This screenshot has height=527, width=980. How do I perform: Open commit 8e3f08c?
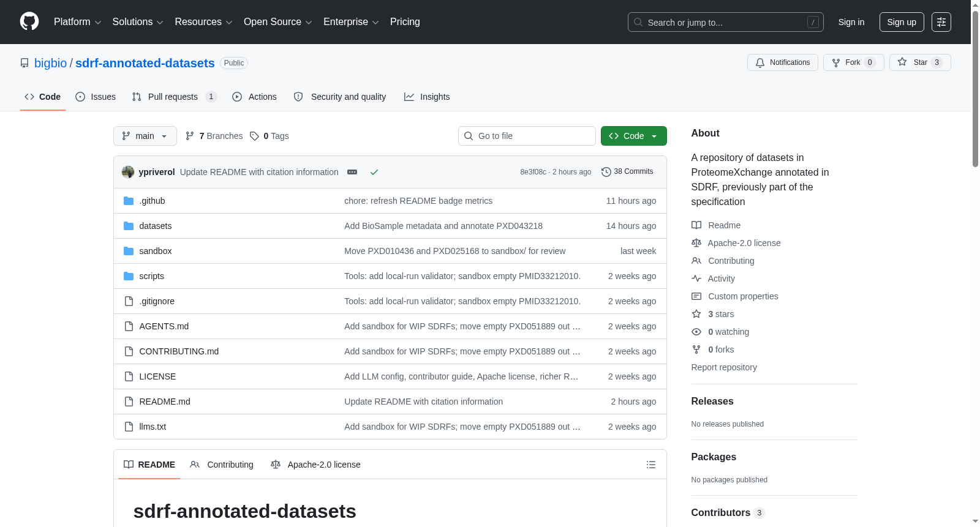pyautogui.click(x=533, y=172)
